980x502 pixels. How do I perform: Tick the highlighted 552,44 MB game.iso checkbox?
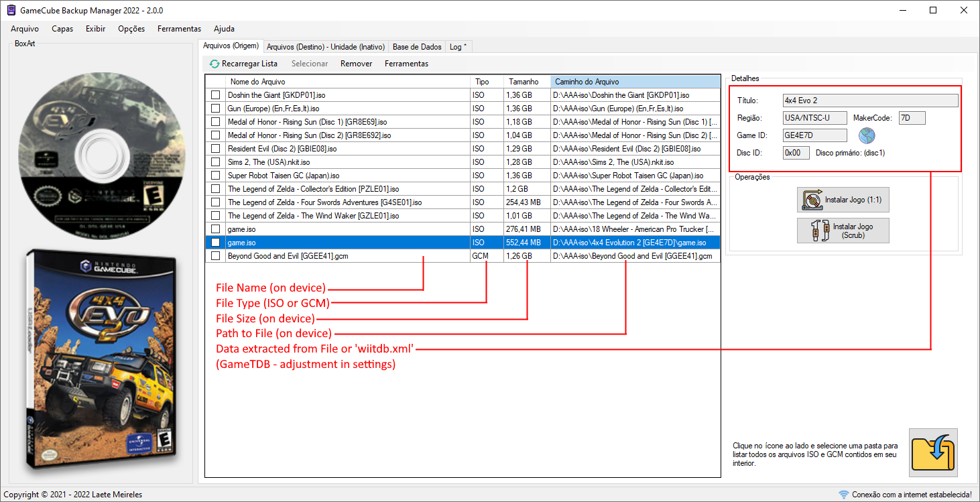[x=215, y=243]
